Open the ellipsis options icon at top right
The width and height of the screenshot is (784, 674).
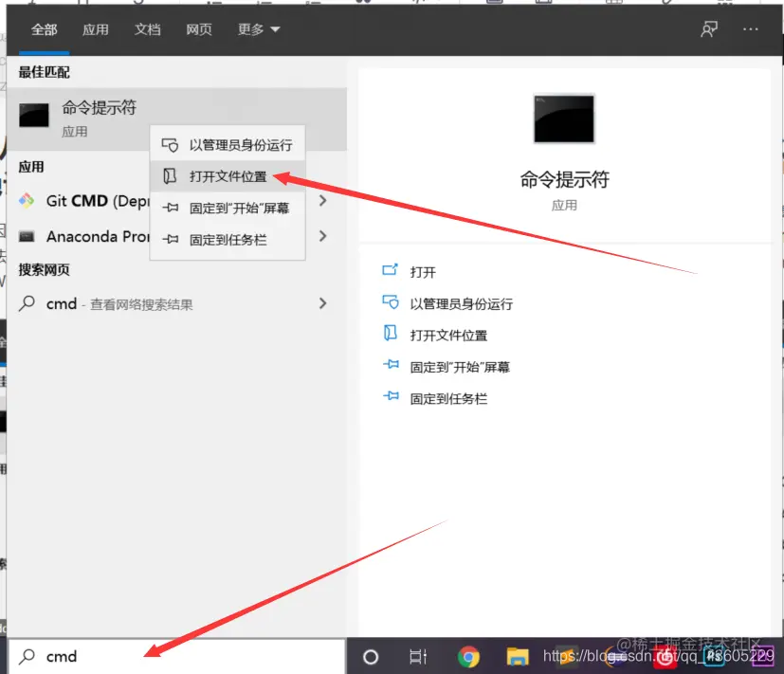751,29
